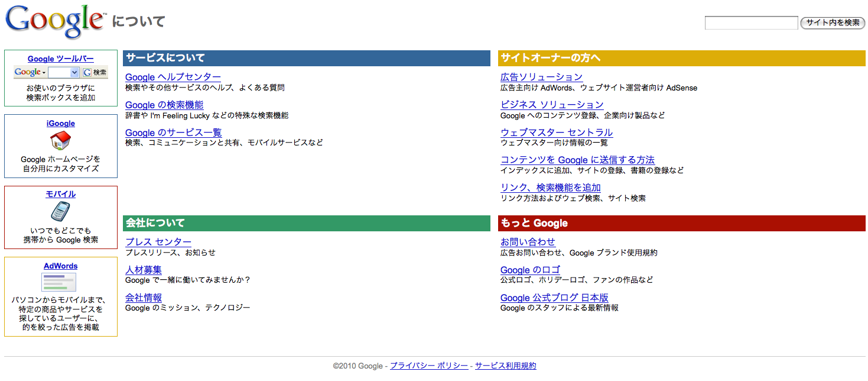Click text 公式ロゴ、ホリデーロゴ、ファンの作品など
The height and width of the screenshot is (381, 868).
pos(577,280)
